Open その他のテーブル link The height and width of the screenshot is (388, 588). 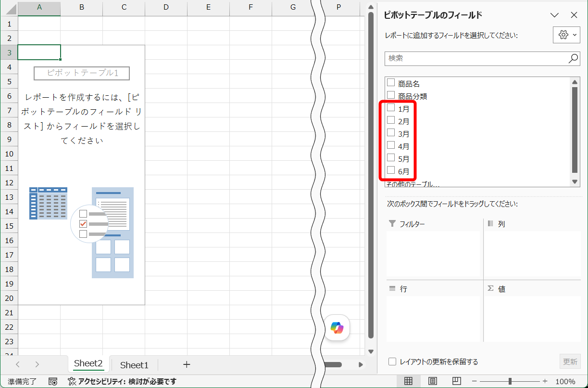pos(413,184)
